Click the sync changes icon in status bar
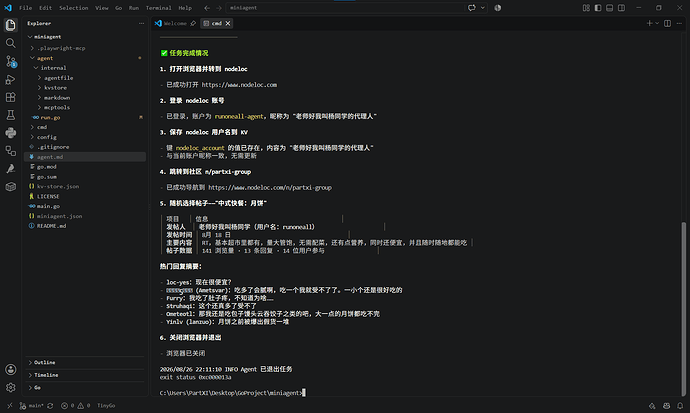Viewport: 690px width, 413px height. tap(50, 406)
